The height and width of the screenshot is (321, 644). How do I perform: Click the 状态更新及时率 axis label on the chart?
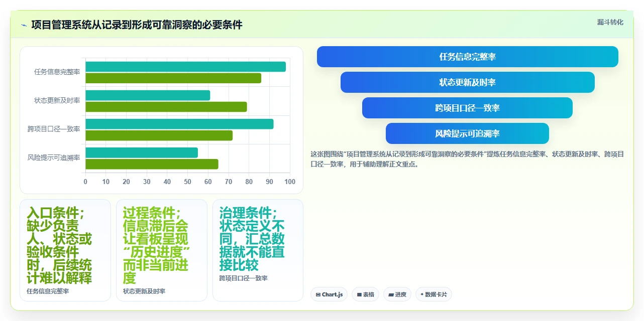(x=57, y=100)
